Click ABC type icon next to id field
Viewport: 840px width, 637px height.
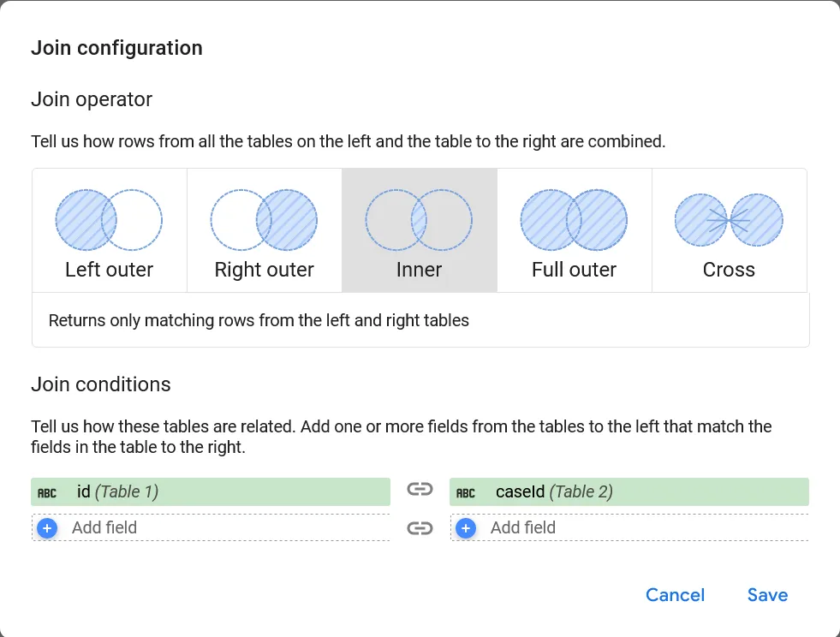point(48,492)
